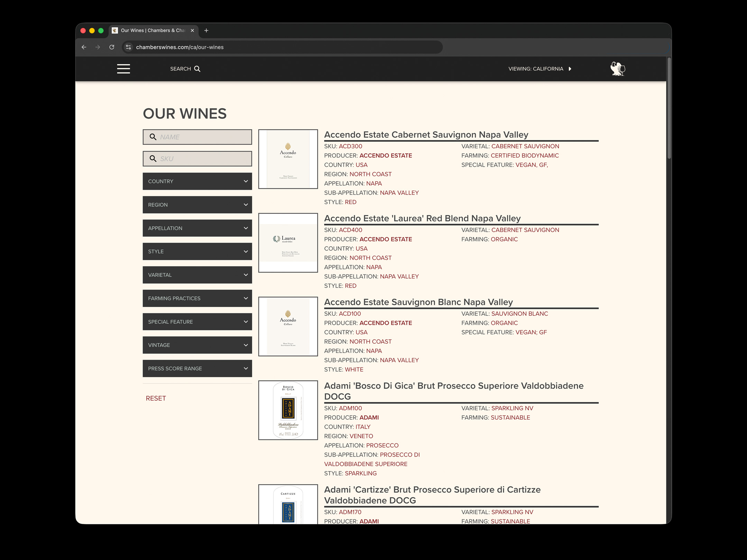Click PROSECCO appellation value
This screenshot has height=560, width=747.
coord(382,446)
